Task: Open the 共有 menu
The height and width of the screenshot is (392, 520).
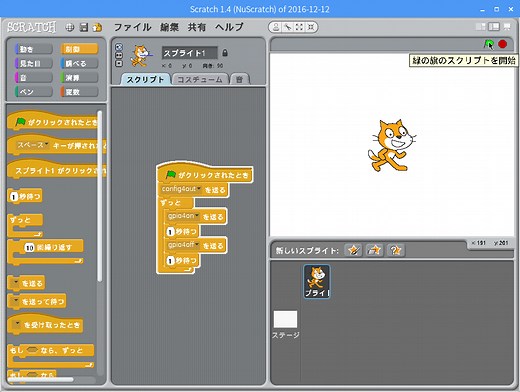Action: pos(197,27)
